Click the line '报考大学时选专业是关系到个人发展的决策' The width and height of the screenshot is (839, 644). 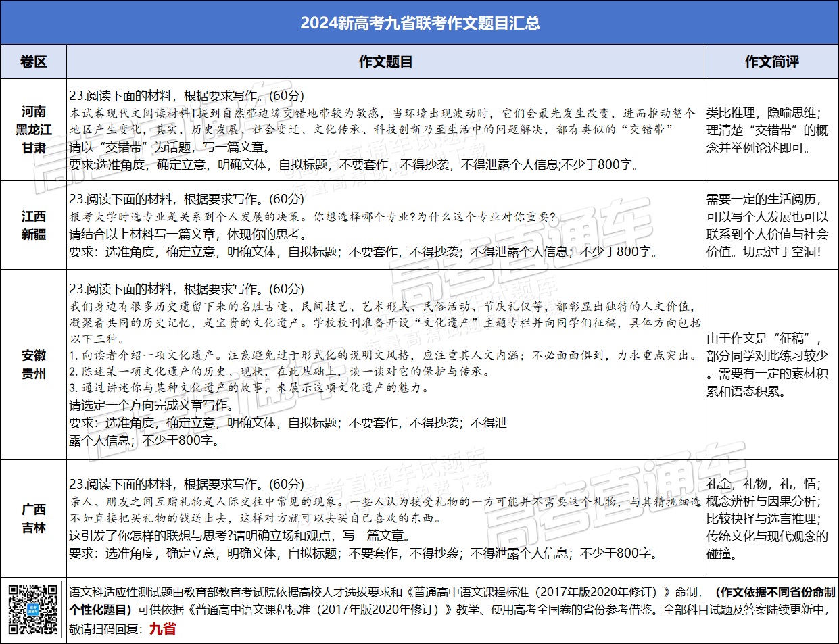187,217
